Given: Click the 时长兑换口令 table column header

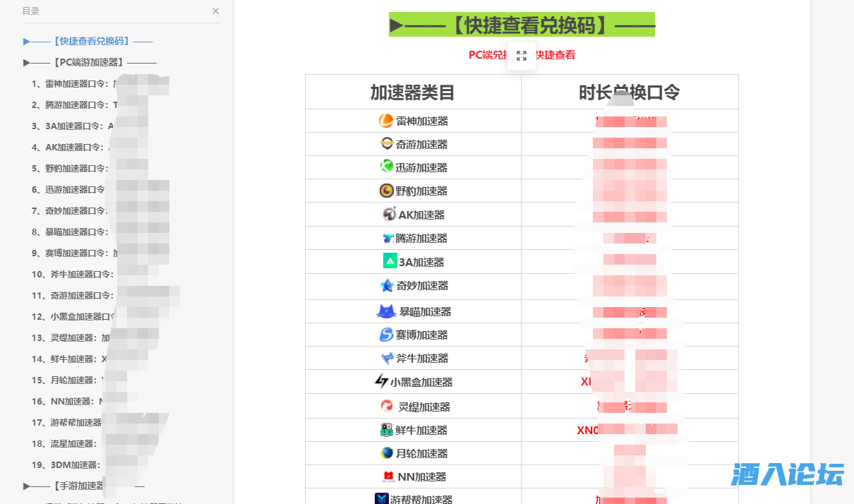Looking at the screenshot, I should tap(630, 92).
